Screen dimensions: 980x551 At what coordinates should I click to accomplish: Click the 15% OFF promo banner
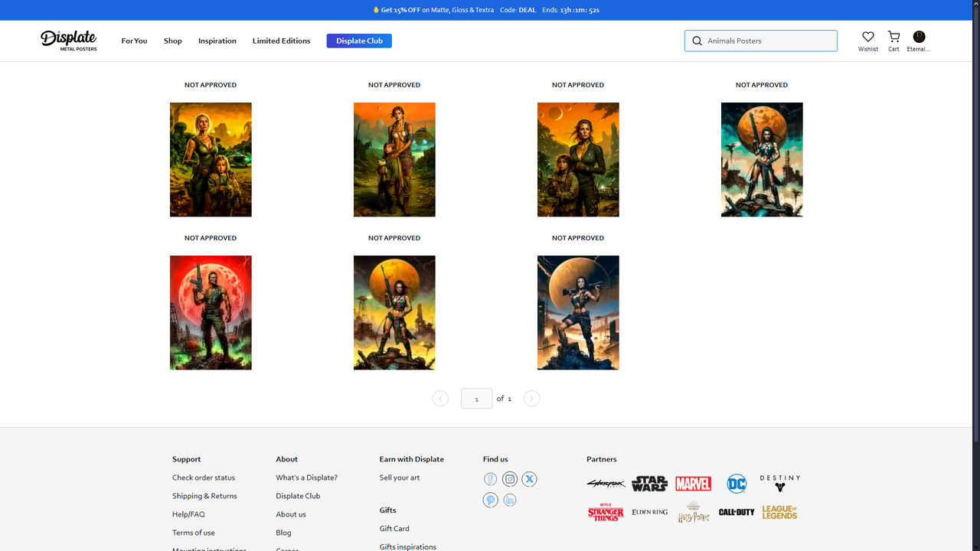[486, 10]
